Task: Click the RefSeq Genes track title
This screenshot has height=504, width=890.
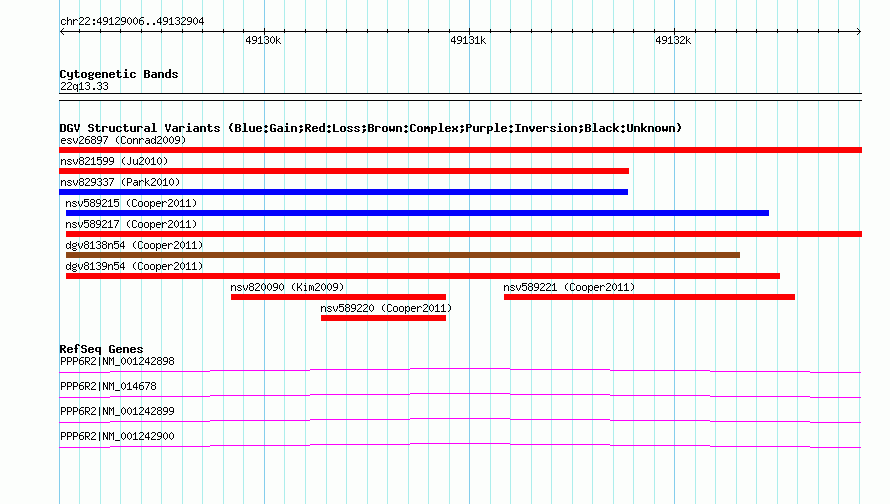Action: coord(101,349)
